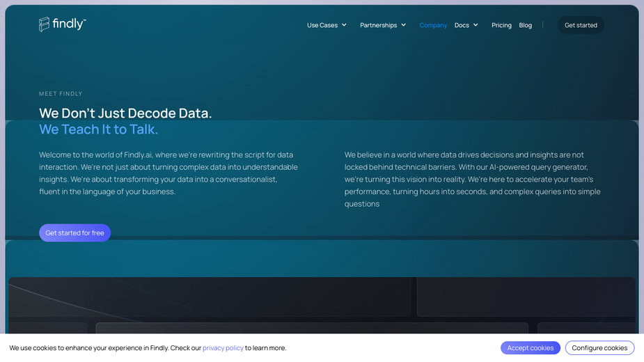Image resolution: width=644 pixels, height=362 pixels.
Task: Click the MEET FINDLY label
Action: coord(61,94)
